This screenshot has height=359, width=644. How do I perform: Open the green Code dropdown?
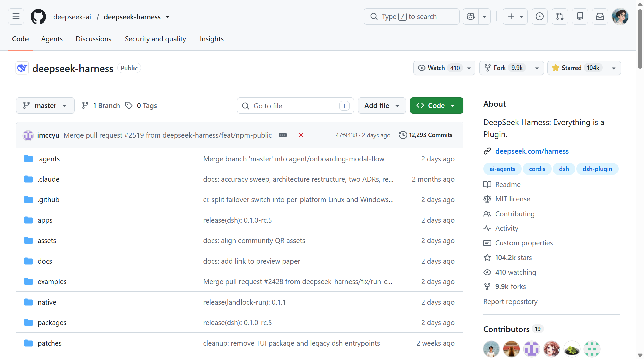[x=436, y=105]
